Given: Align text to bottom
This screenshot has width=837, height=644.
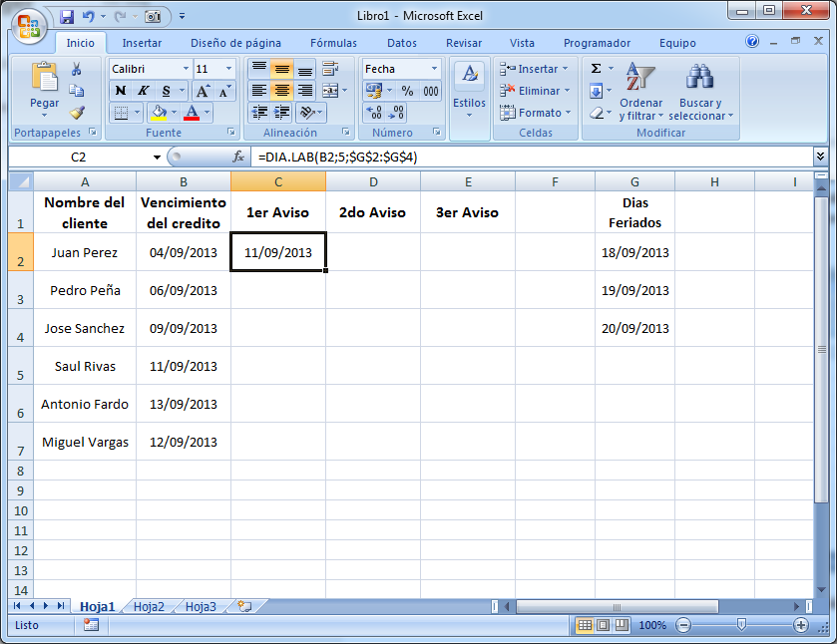Looking at the screenshot, I should (x=305, y=69).
